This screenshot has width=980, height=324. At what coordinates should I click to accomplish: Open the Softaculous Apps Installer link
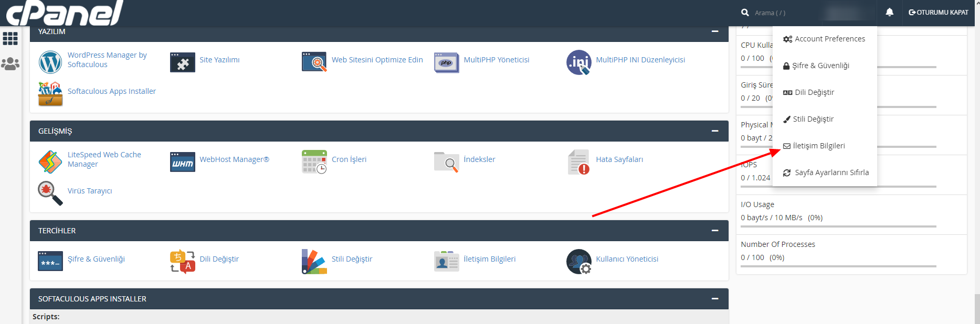point(112,91)
